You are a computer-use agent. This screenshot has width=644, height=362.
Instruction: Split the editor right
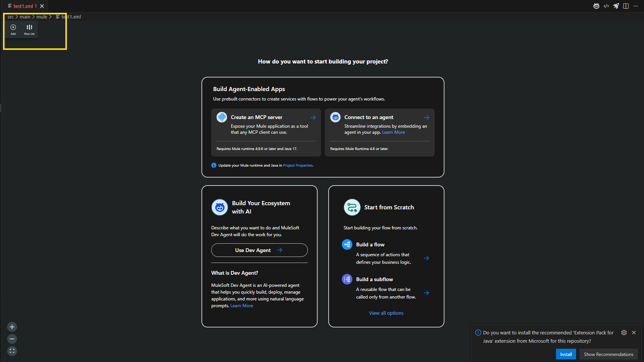(626, 6)
